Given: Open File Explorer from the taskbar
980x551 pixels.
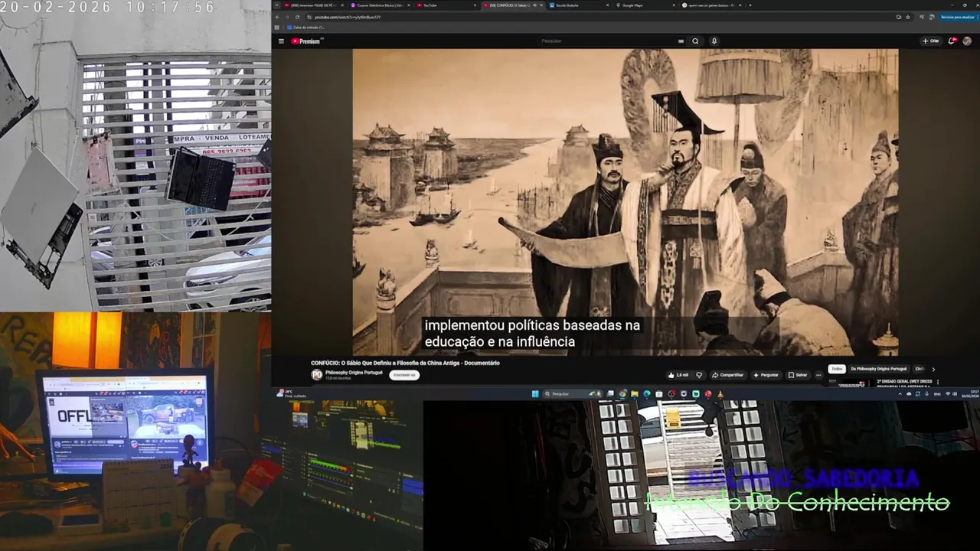Looking at the screenshot, I should [x=635, y=393].
